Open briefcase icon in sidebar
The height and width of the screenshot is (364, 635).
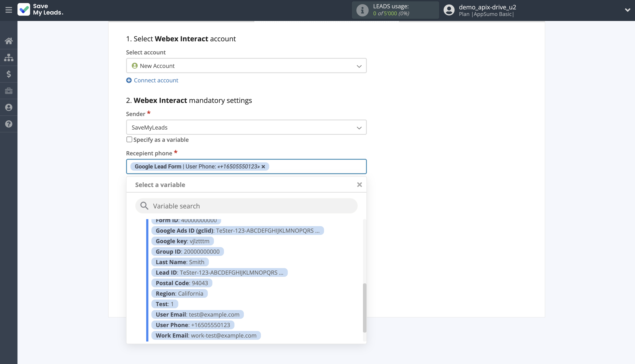click(9, 91)
